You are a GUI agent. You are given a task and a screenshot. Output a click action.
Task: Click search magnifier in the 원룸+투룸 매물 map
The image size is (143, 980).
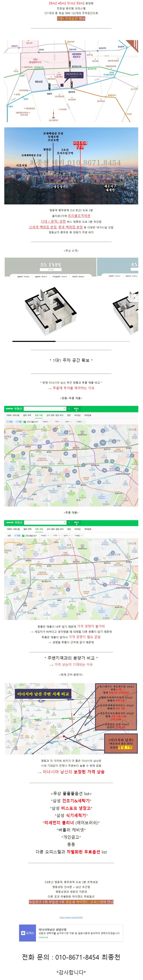tap(69, 409)
